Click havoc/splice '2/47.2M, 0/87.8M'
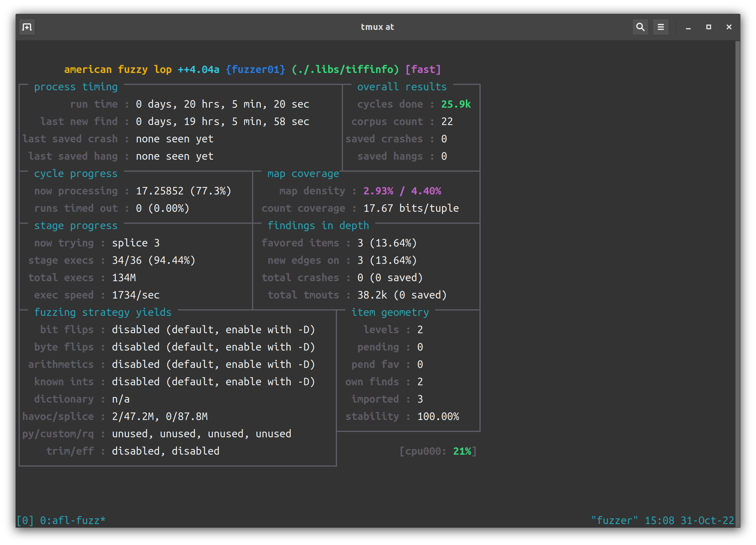This screenshot has width=756, height=545. click(x=160, y=416)
